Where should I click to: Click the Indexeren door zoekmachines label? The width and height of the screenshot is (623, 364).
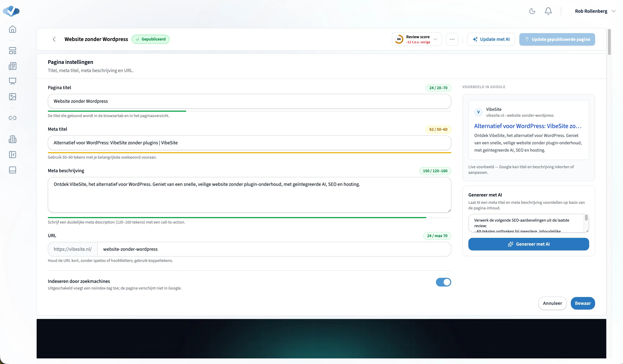(79, 281)
